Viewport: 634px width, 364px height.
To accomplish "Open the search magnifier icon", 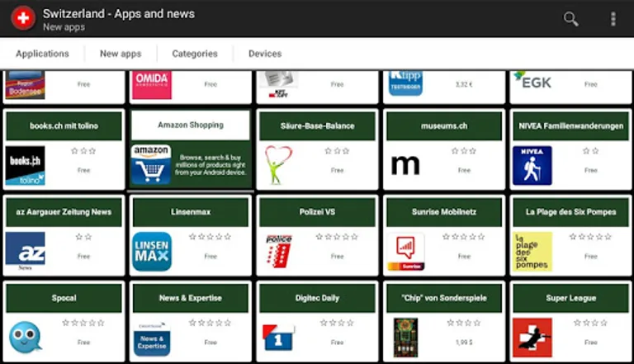I will (x=570, y=19).
